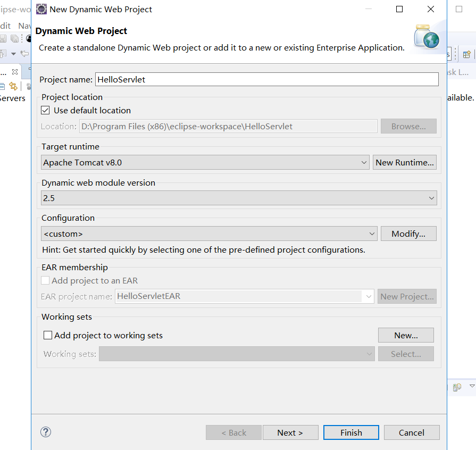Click the Eclipse icon in dialog title bar
This screenshot has width=476, height=450.
[41, 9]
